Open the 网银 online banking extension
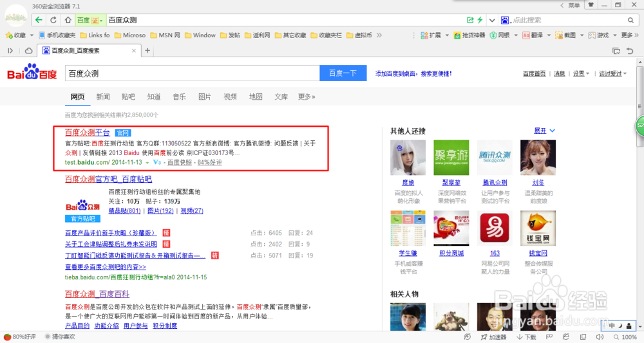644x343 pixels. 500,35
